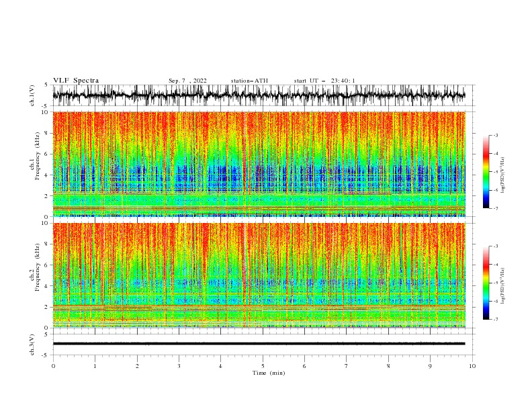Select the "start UT = 23:40:1" text
The image size is (532, 411).
(x=324, y=81)
